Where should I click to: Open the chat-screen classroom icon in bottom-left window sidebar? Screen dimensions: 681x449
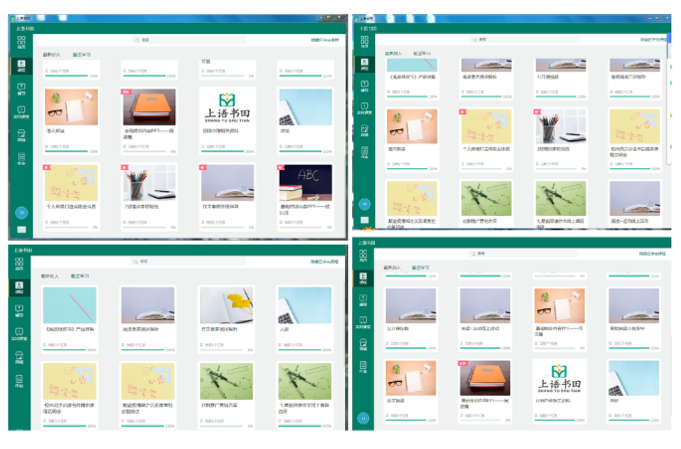tap(19, 334)
